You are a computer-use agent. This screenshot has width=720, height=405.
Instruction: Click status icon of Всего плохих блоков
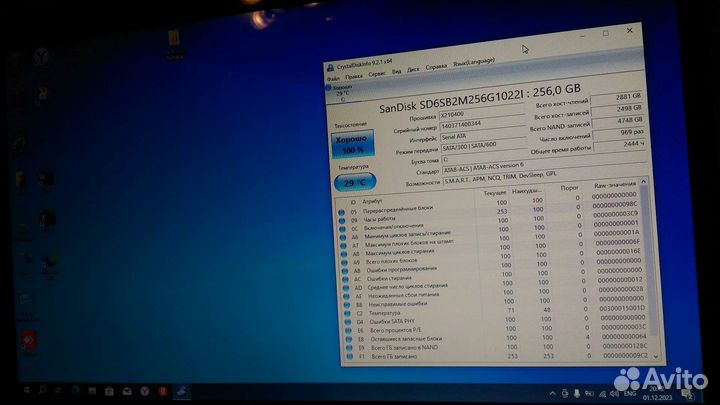click(x=344, y=263)
